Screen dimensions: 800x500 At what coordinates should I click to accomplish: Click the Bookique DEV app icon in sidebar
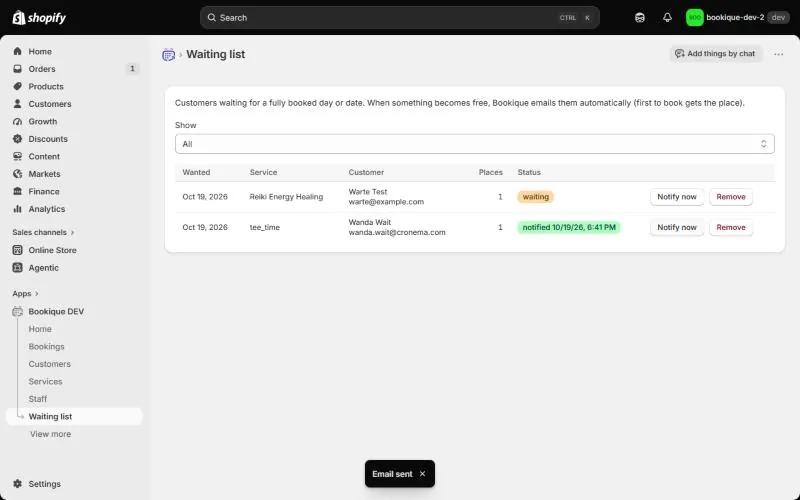coord(17,311)
